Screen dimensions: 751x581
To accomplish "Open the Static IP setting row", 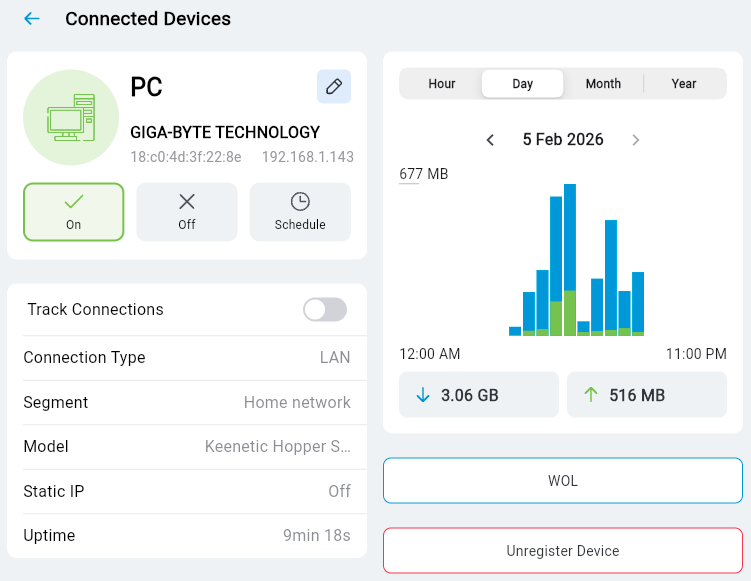I will click(187, 491).
